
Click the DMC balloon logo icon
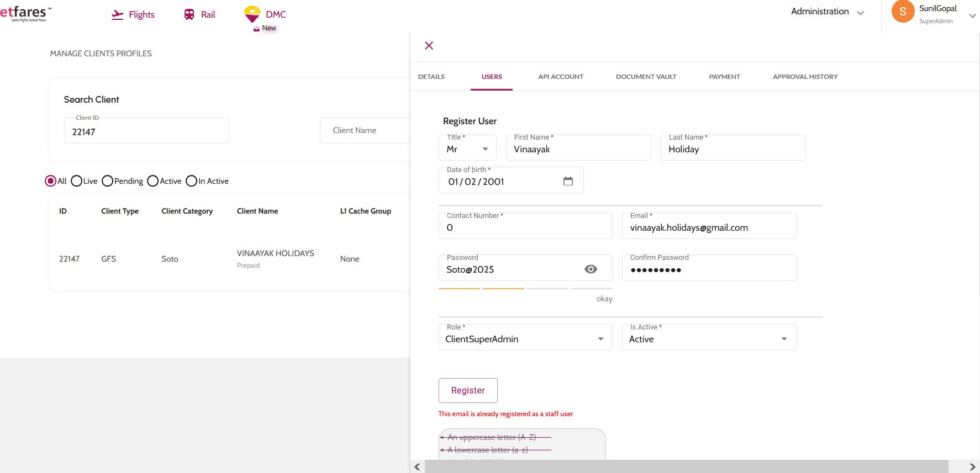click(252, 14)
